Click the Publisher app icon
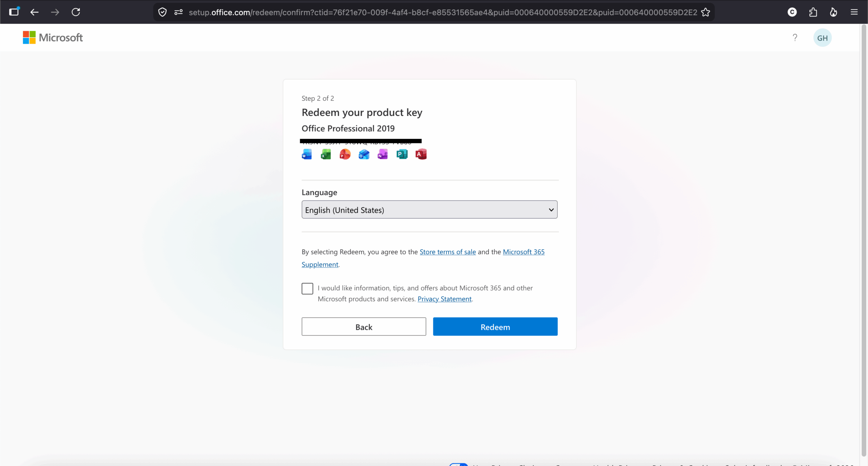Screen dimensions: 868x466 click(x=402, y=155)
